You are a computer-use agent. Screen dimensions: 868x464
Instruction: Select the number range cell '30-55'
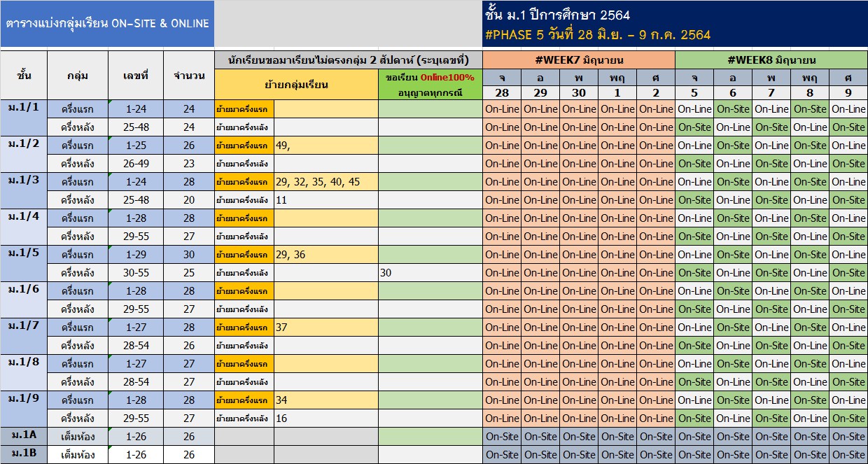136,273
